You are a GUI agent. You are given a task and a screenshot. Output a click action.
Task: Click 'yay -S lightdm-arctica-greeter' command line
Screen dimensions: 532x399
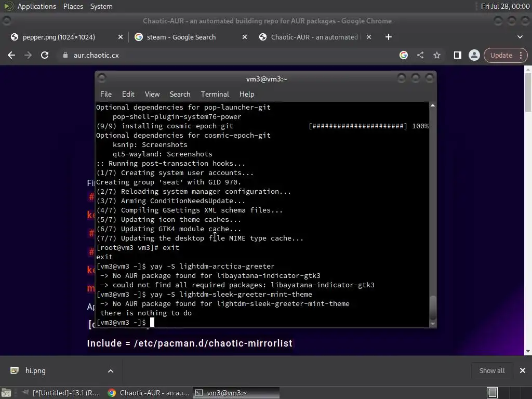(x=212, y=267)
